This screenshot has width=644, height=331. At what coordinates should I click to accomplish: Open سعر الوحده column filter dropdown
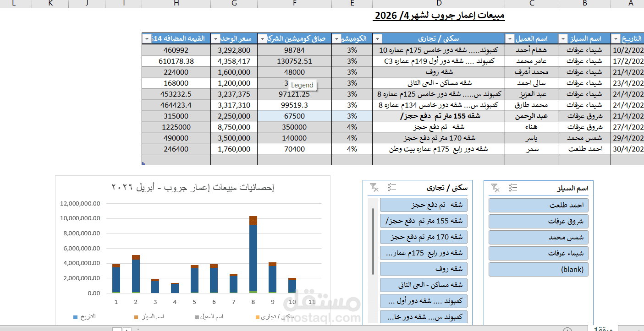[x=215, y=38]
